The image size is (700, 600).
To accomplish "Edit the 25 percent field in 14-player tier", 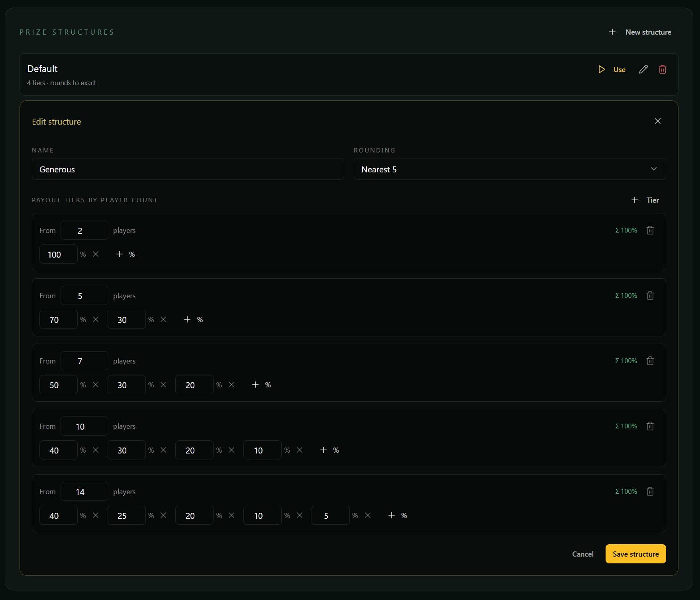I will (126, 515).
